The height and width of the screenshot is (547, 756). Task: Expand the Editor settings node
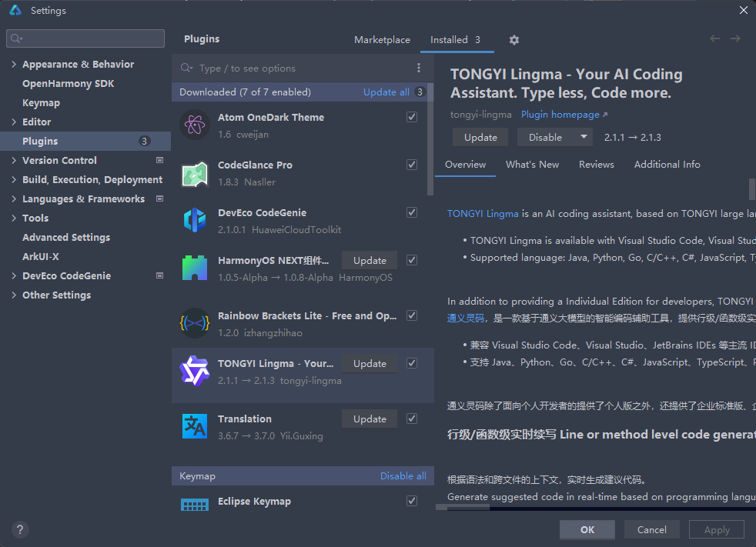point(14,122)
